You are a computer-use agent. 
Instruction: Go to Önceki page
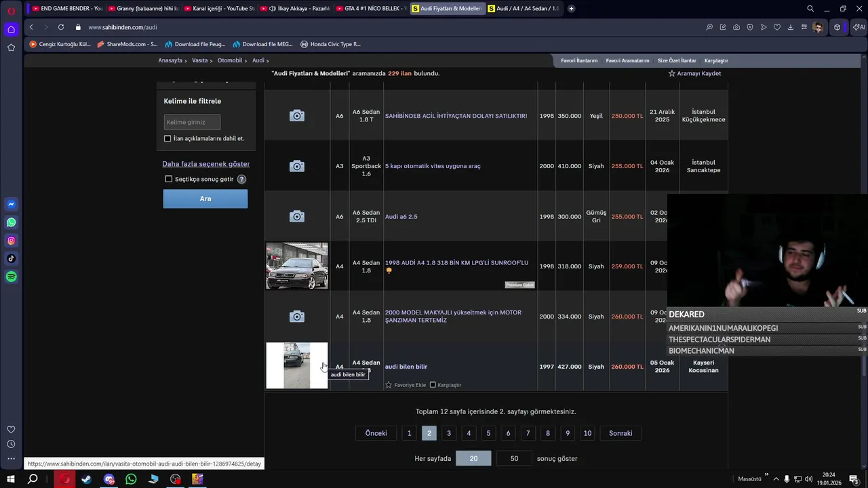[376, 433]
